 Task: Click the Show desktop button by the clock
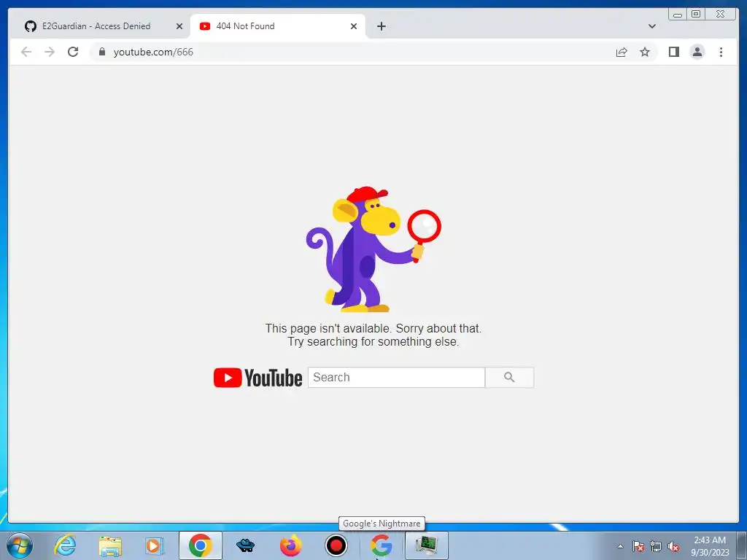(742, 546)
